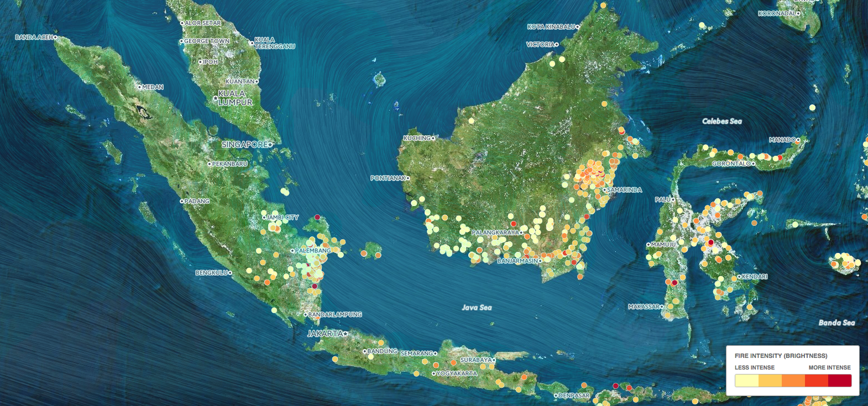868x406 pixels.
Task: Click the dark red fire dot south of Mamuju
Action: (674, 283)
